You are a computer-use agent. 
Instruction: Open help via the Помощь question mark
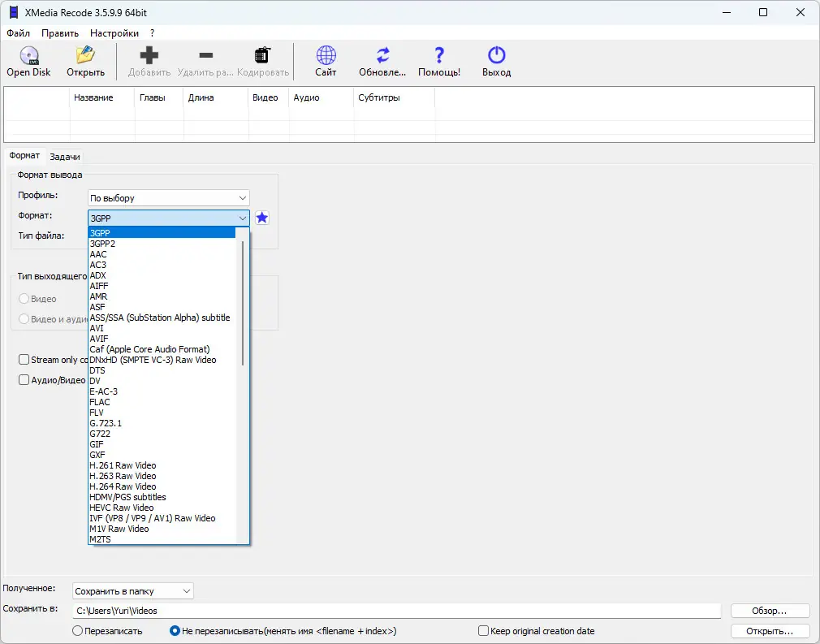click(x=439, y=55)
